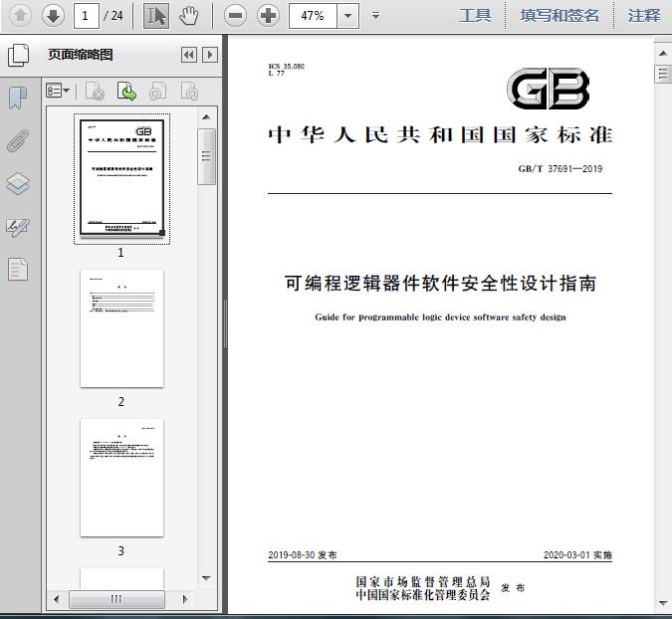Switch to the hand pan tool
Screen dimensions: 672x619
click(x=189, y=15)
